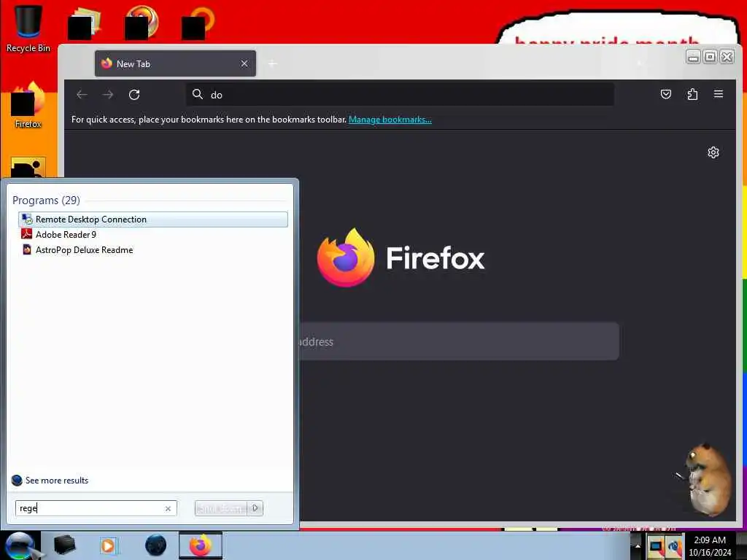Open the Firefox hamburger application menu
Screen dimensions: 747x560
coord(719,94)
